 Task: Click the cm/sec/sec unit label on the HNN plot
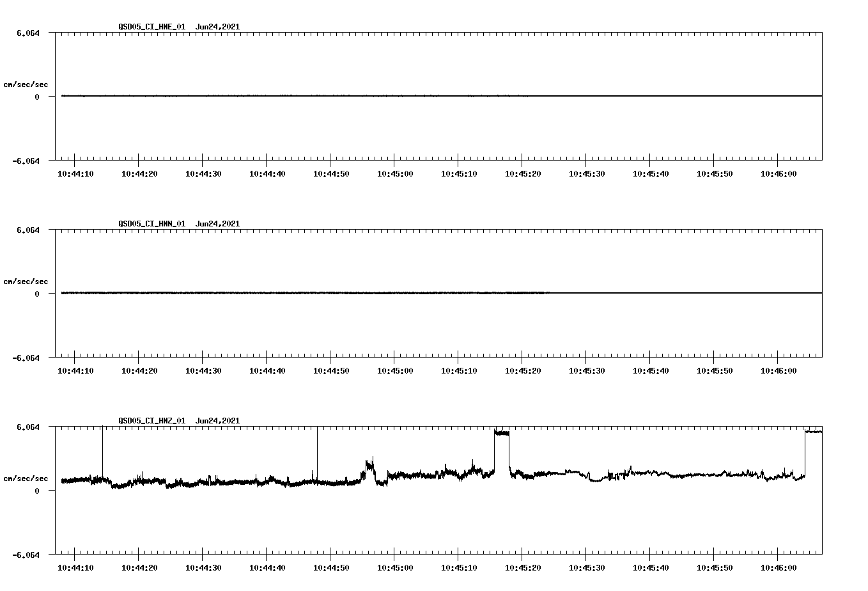(26, 281)
